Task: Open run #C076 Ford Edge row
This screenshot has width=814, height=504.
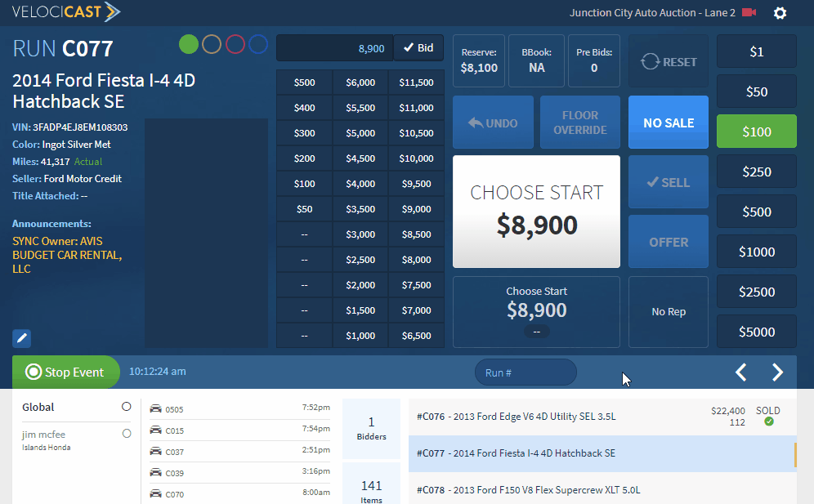Action: point(602,417)
